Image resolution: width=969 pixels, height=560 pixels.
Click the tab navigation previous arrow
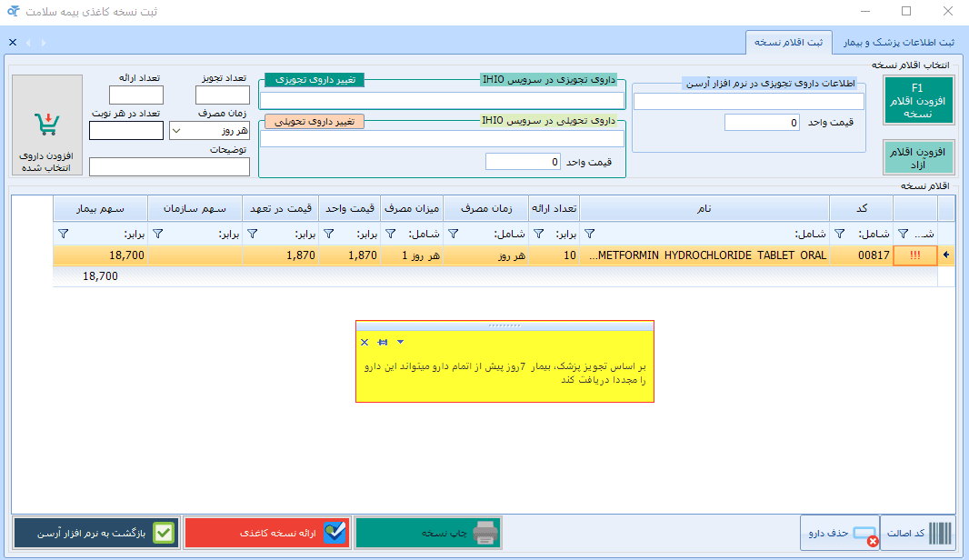[x=28, y=43]
